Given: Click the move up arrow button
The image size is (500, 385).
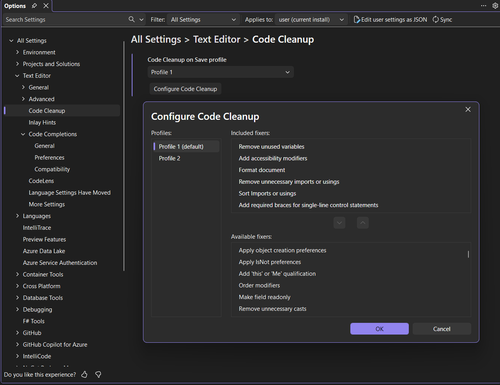Looking at the screenshot, I should click(x=363, y=223).
